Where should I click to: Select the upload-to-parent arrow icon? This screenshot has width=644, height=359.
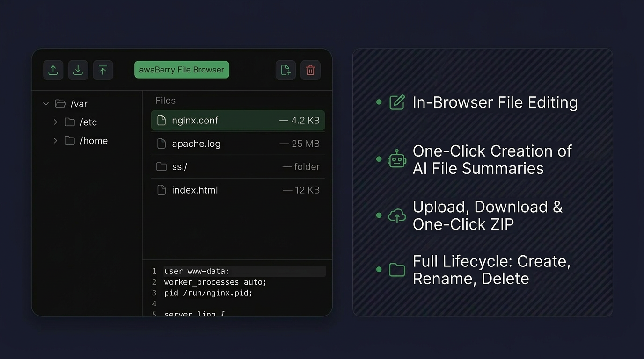(x=103, y=70)
